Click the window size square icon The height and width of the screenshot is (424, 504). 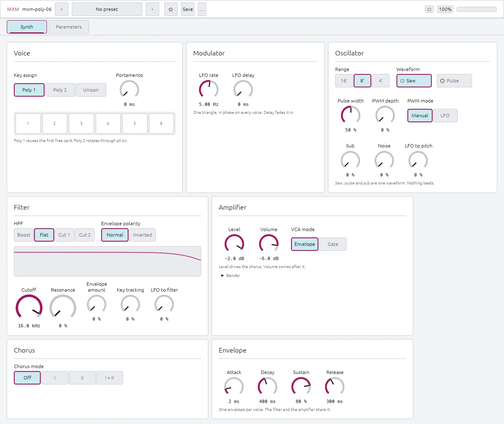(x=429, y=9)
